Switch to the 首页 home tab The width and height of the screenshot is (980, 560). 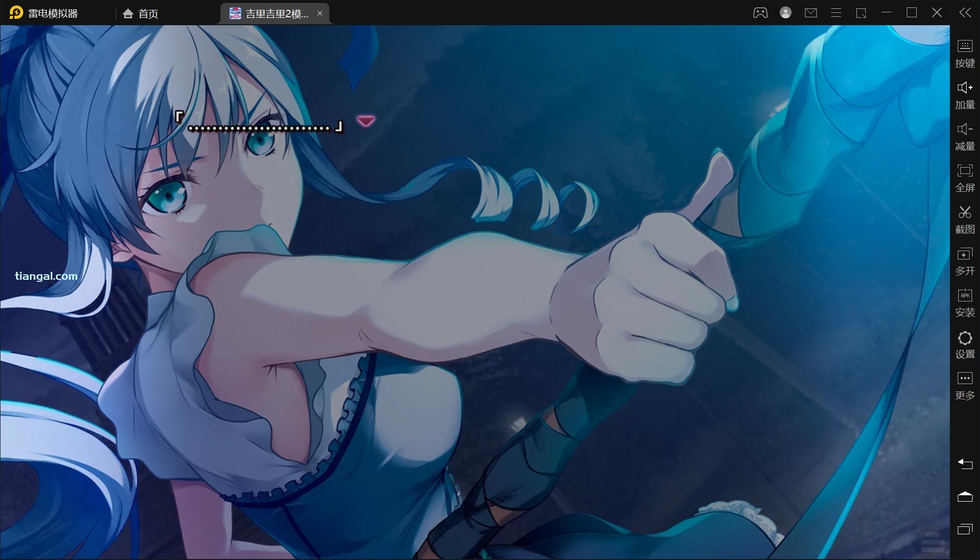(x=140, y=13)
